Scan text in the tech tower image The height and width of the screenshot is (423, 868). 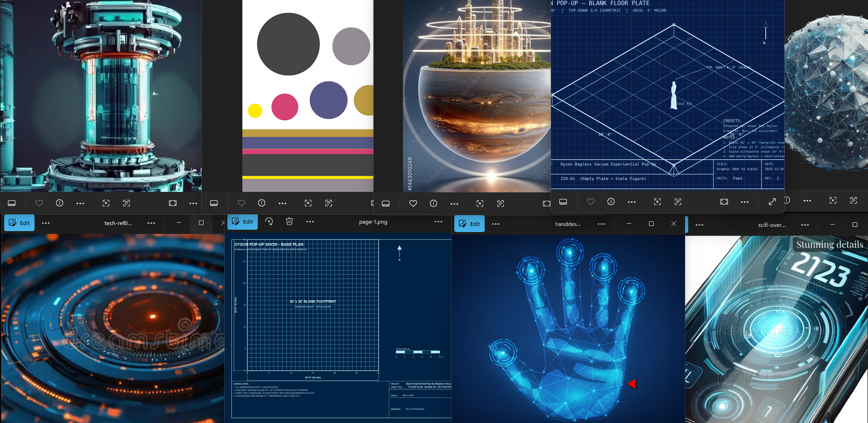tap(127, 203)
